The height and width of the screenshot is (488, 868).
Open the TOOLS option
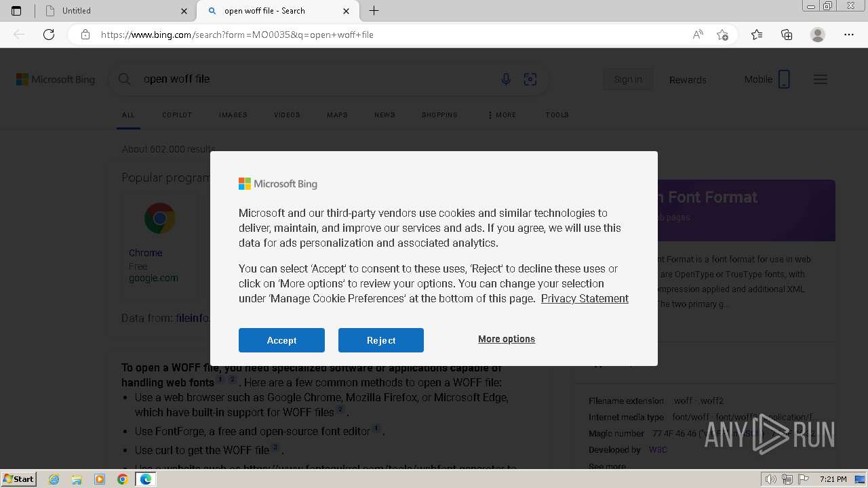click(557, 115)
